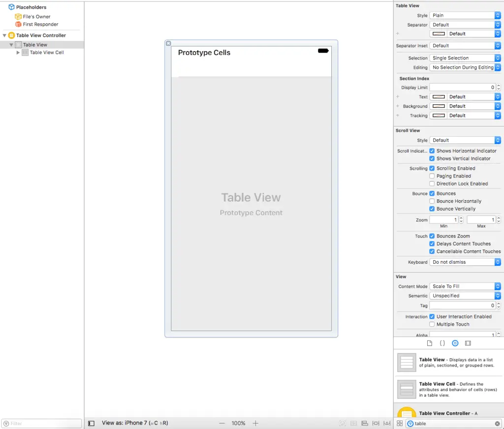Enable the Paging Enabled checkbox

tap(432, 176)
